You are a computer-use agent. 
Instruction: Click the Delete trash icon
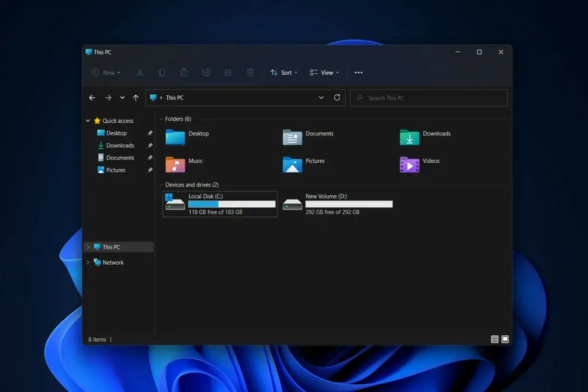(250, 73)
